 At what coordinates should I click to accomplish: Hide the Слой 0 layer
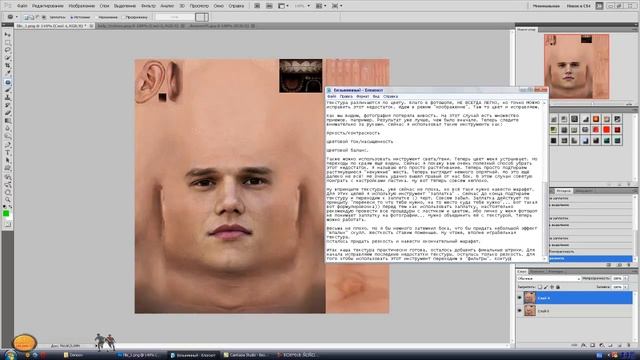(x=520, y=311)
